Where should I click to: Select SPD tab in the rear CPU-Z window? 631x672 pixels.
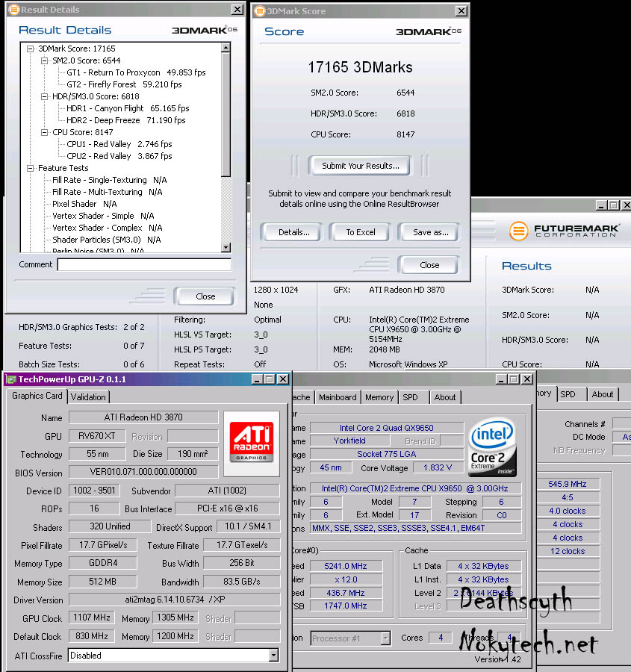(568, 394)
